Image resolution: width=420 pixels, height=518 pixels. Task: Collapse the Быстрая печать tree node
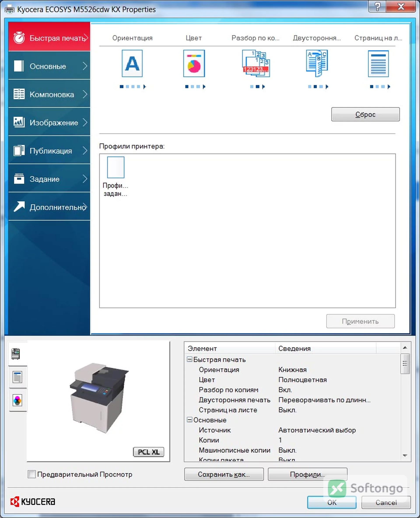(190, 359)
